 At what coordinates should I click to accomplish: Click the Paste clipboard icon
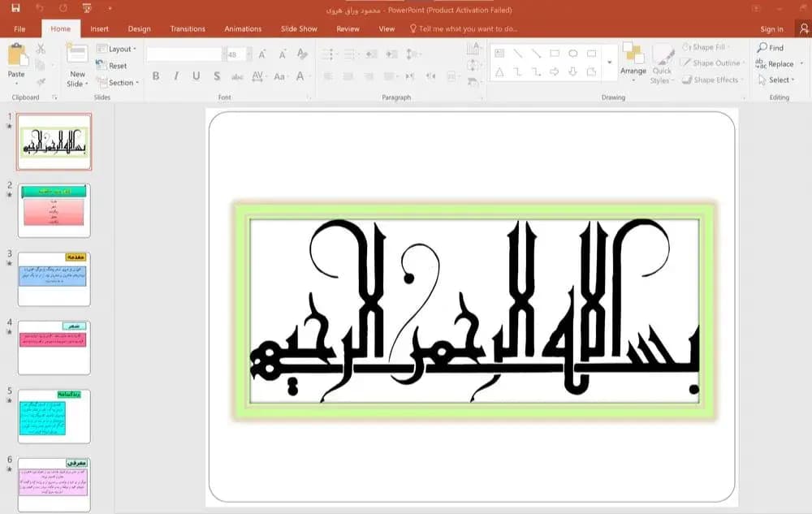coord(16,55)
